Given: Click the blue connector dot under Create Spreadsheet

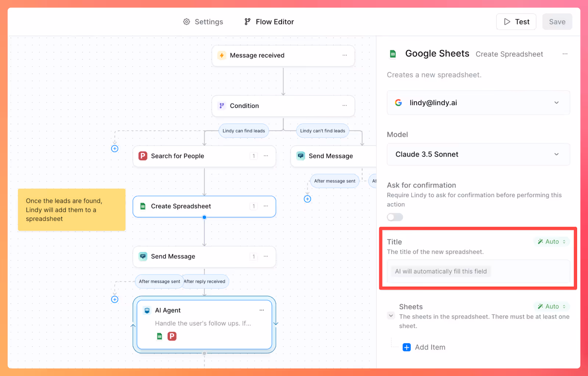Looking at the screenshot, I should [x=204, y=217].
